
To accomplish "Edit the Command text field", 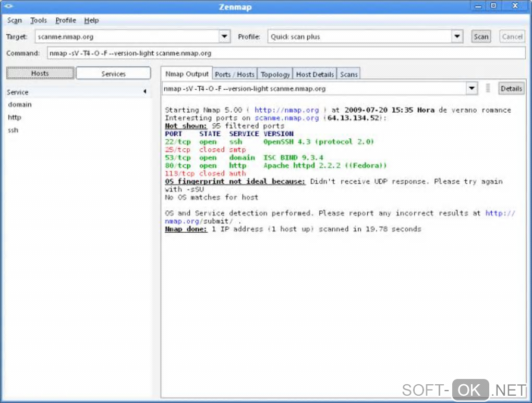I will 286,53.
